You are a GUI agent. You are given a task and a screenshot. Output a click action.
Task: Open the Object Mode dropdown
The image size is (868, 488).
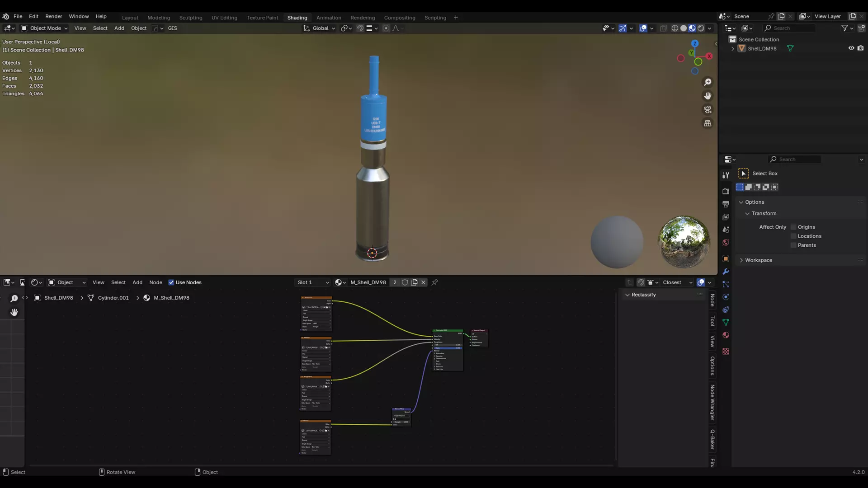[44, 28]
